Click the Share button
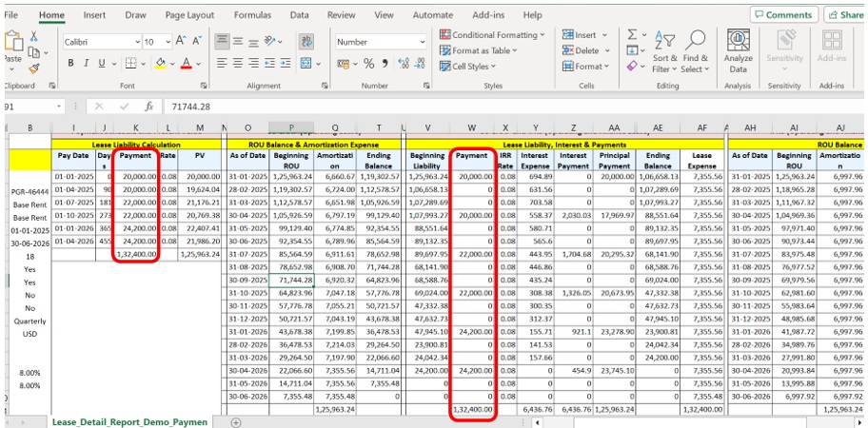868x428 pixels. click(x=845, y=15)
